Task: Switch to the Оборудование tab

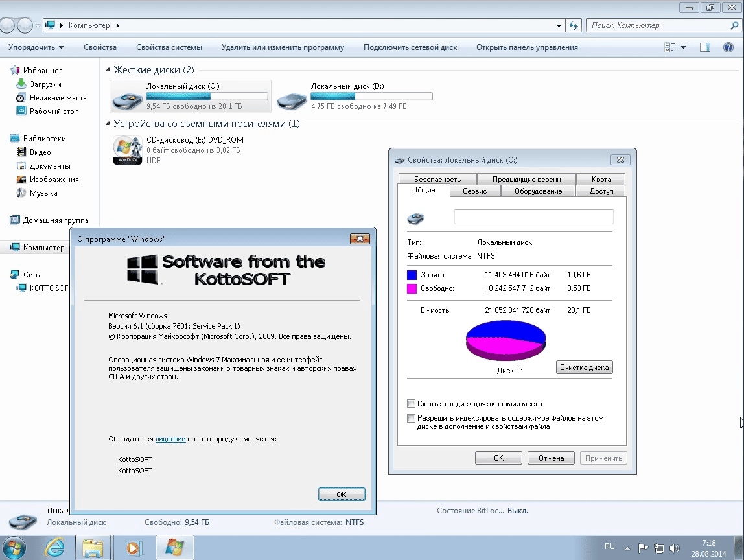Action: [538, 191]
